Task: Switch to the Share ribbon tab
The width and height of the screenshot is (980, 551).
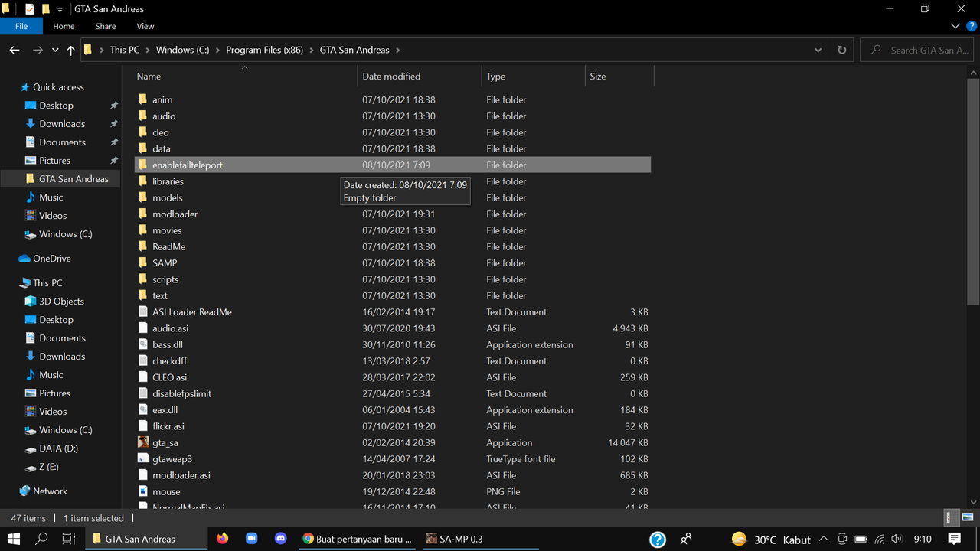Action: click(x=106, y=26)
